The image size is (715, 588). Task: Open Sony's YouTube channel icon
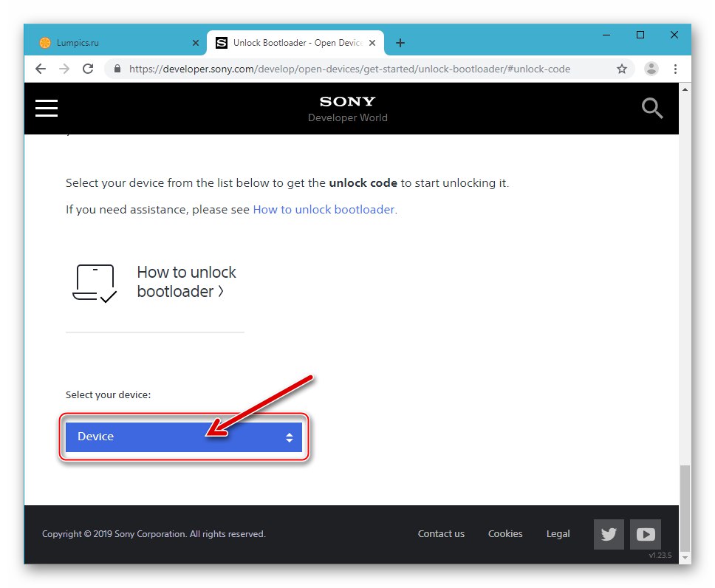(x=645, y=533)
